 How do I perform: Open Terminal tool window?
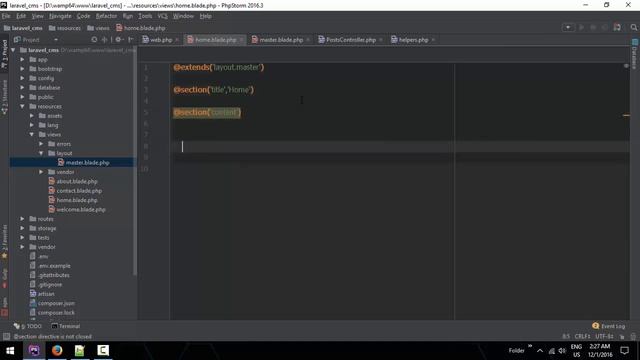[x=66, y=326]
